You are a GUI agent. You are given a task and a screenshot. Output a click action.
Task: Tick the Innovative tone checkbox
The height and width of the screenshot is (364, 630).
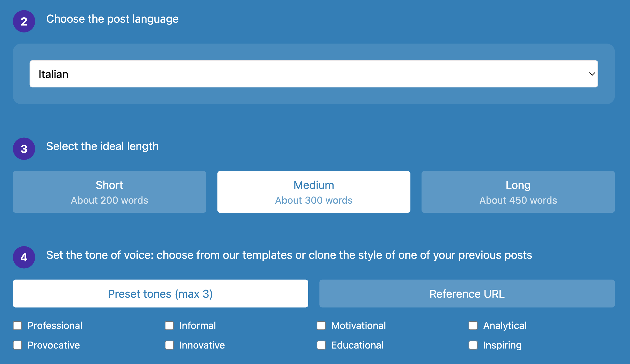pyautogui.click(x=169, y=345)
